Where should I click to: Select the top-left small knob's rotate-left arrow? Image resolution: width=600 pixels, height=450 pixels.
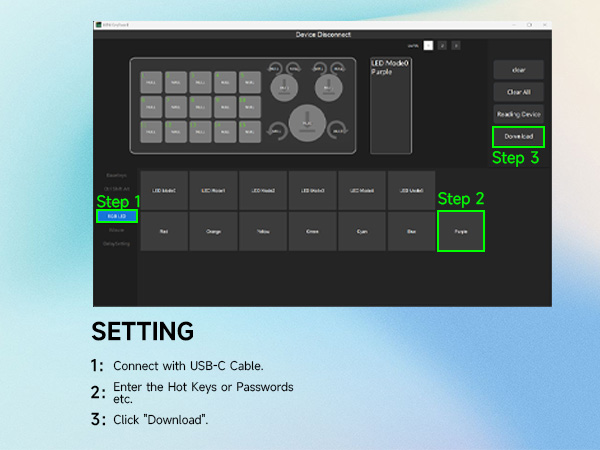point(275,68)
